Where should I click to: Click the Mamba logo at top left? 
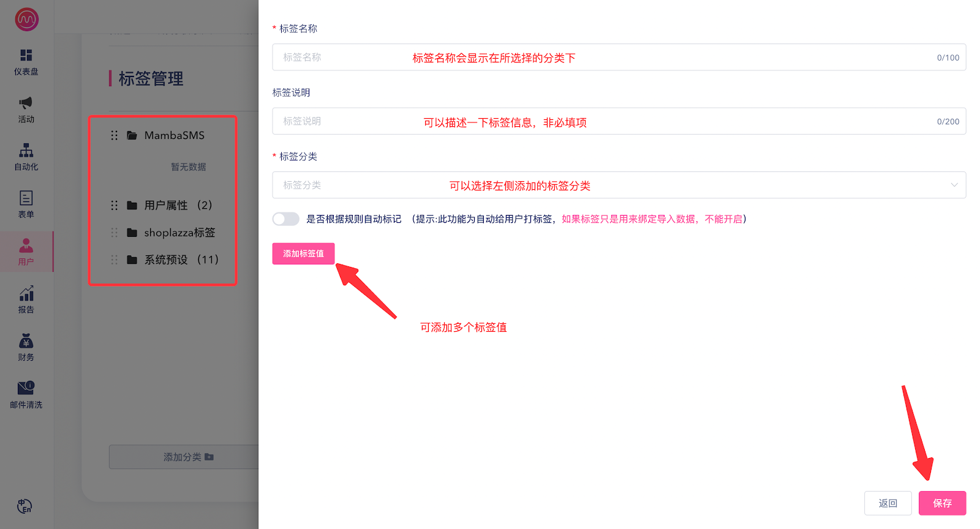26,20
